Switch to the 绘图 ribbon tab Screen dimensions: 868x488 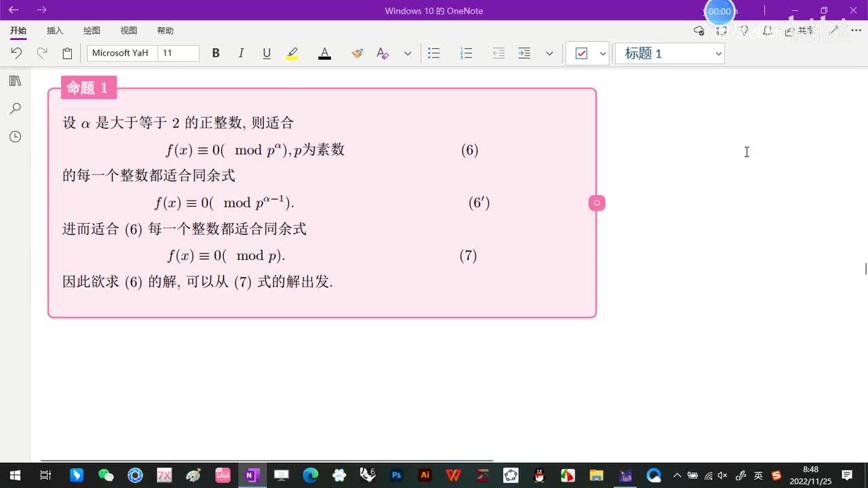(x=92, y=30)
